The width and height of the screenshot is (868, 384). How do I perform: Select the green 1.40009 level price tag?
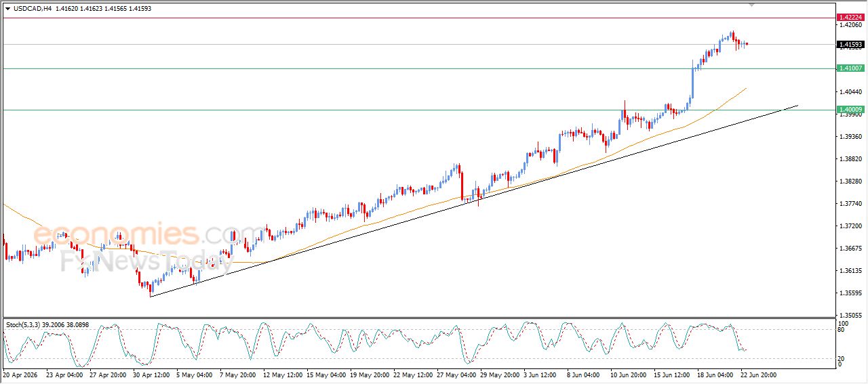850,110
